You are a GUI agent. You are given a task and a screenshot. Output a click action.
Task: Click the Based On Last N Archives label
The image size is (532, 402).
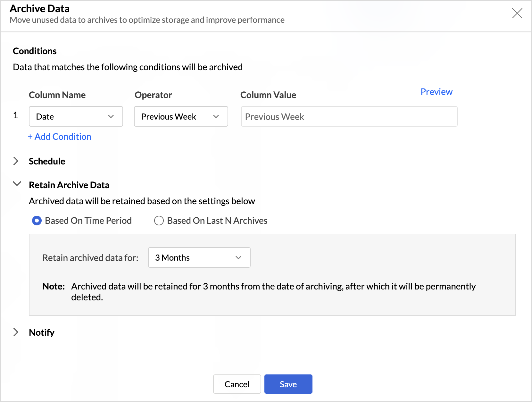point(217,221)
